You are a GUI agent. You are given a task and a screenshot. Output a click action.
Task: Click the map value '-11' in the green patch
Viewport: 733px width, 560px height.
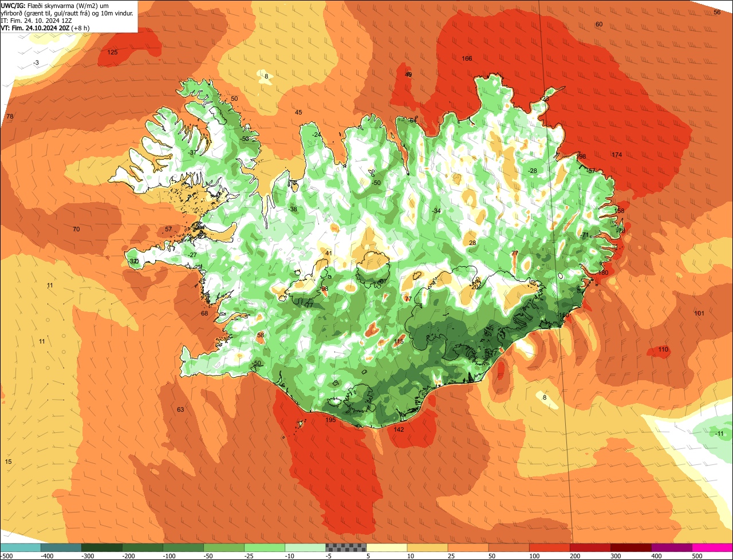720,433
